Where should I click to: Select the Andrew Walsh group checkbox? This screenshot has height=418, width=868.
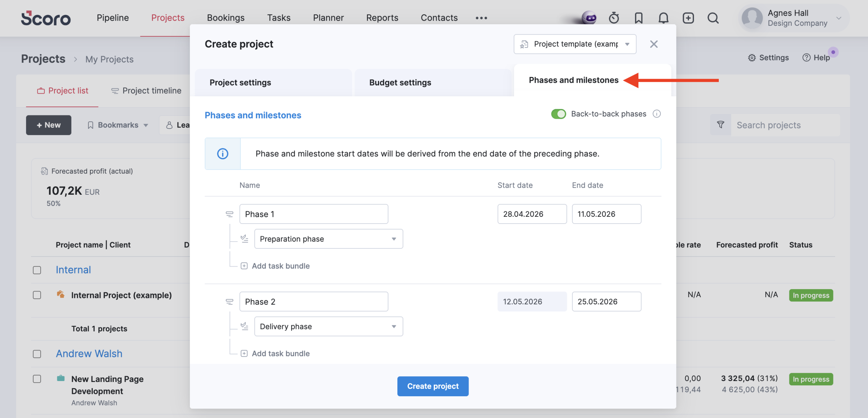pos(37,354)
